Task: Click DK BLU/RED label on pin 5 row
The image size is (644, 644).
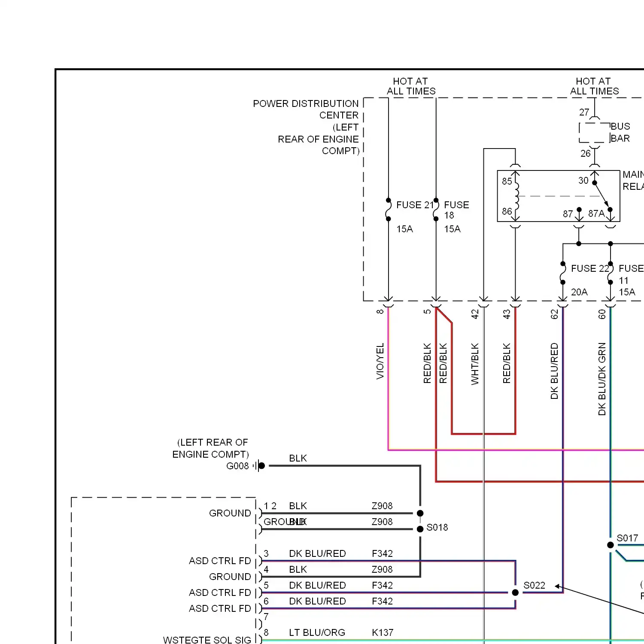Action: (x=317, y=586)
